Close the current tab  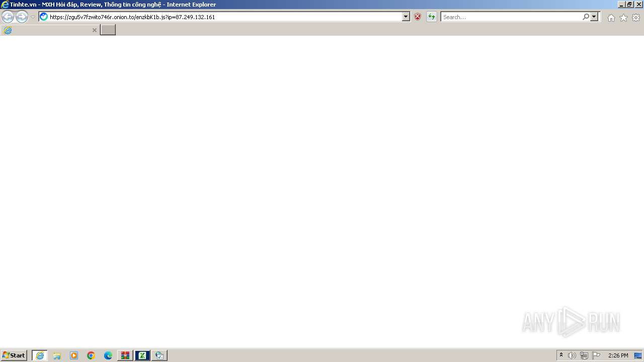94,30
